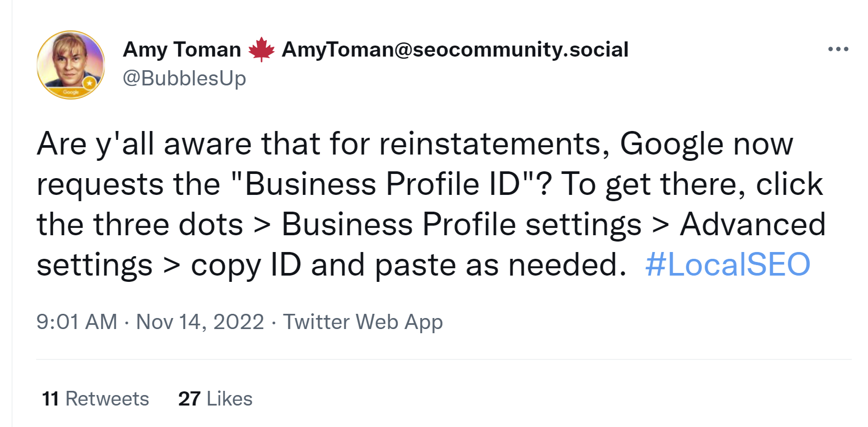Click the "Advanced" word in tweet

point(752,224)
